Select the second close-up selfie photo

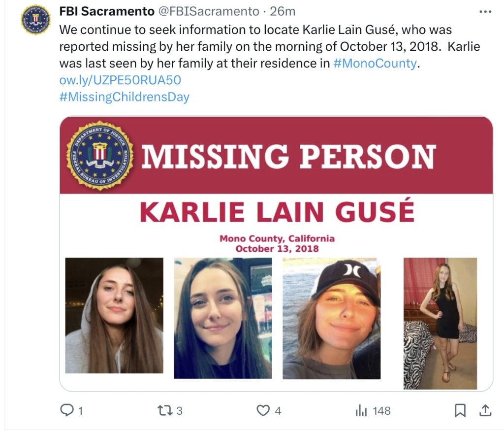coord(223,318)
